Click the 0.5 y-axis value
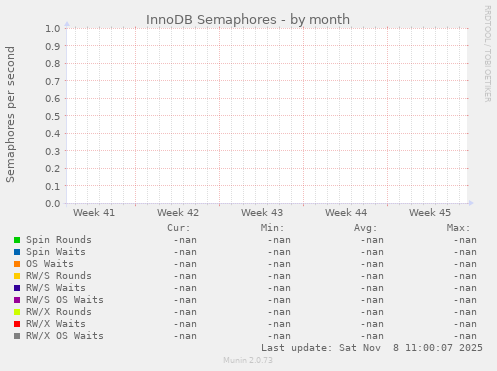 (x=53, y=116)
